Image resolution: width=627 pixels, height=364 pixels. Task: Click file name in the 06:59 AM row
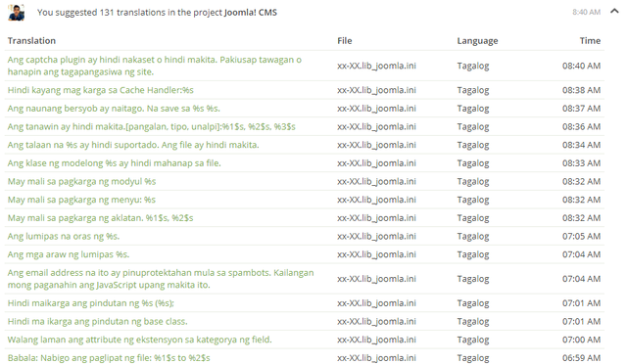[x=376, y=358]
